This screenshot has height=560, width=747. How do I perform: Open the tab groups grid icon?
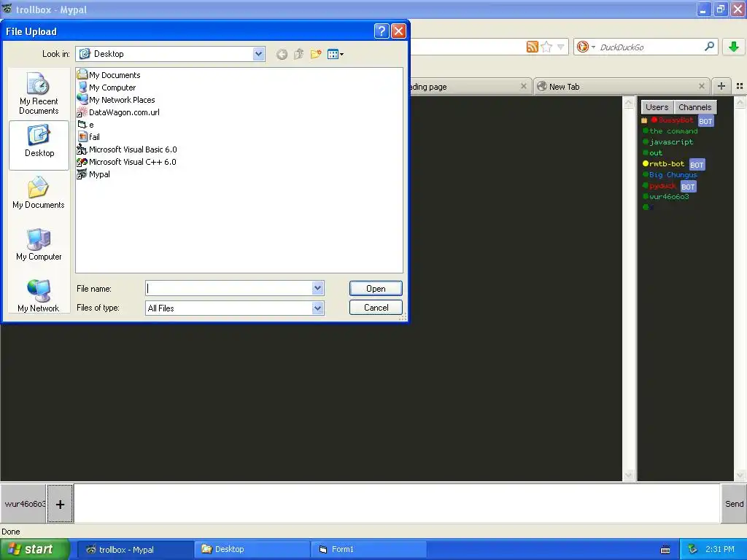(740, 86)
